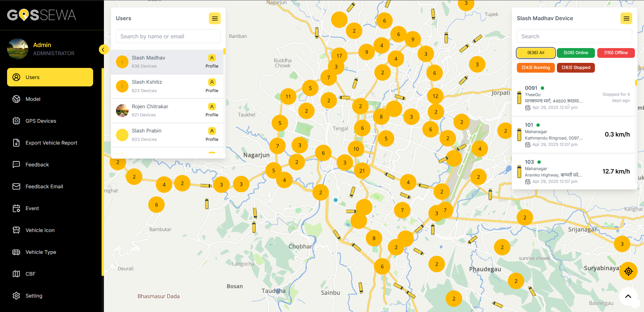Image resolution: width=644 pixels, height=312 pixels.
Task: Select device 101 Mahanagar
Action: click(x=573, y=135)
